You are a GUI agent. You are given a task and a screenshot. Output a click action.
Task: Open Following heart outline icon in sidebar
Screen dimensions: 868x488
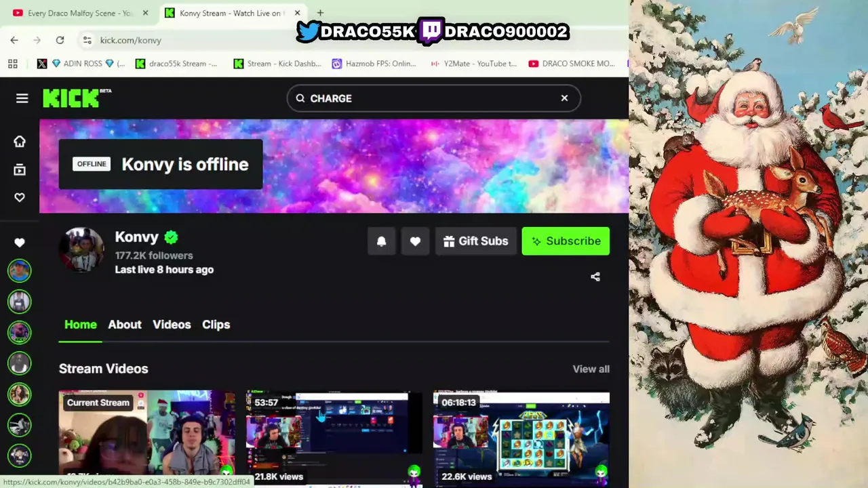(20, 197)
